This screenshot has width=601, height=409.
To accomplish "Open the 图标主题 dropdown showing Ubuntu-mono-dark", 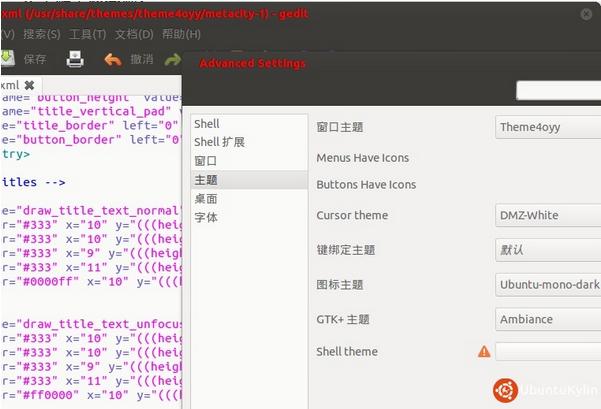I will click(548, 284).
